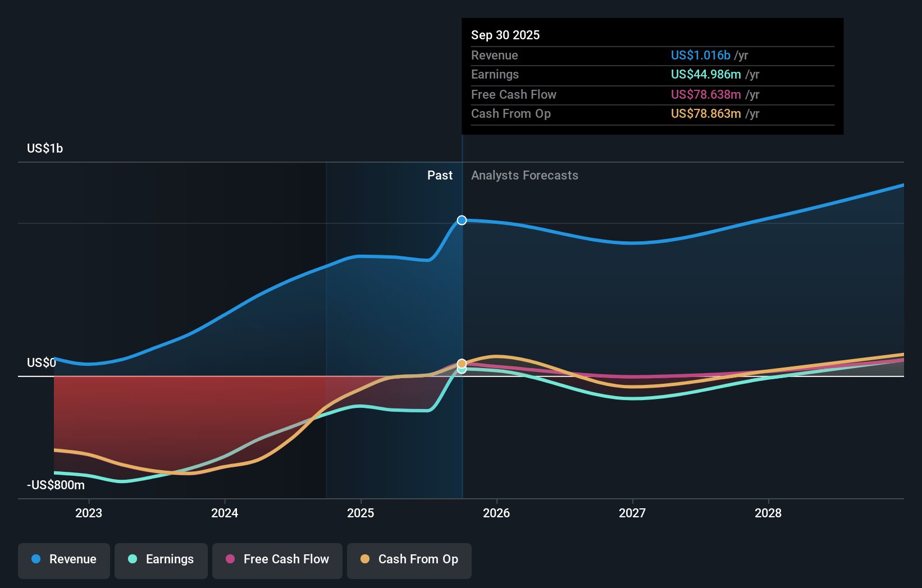Click the US$1b y-axis label
The width and height of the screenshot is (922, 588).
pyautogui.click(x=45, y=149)
